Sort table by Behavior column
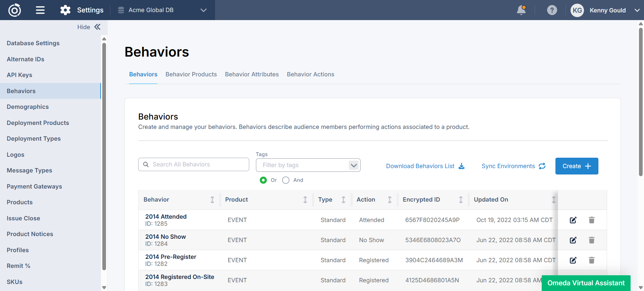This screenshot has height=291, width=644. click(x=212, y=200)
